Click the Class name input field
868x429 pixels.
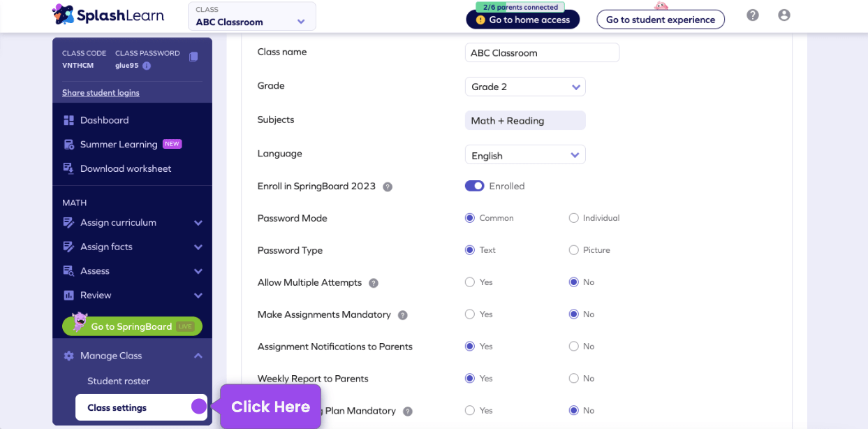(x=542, y=52)
